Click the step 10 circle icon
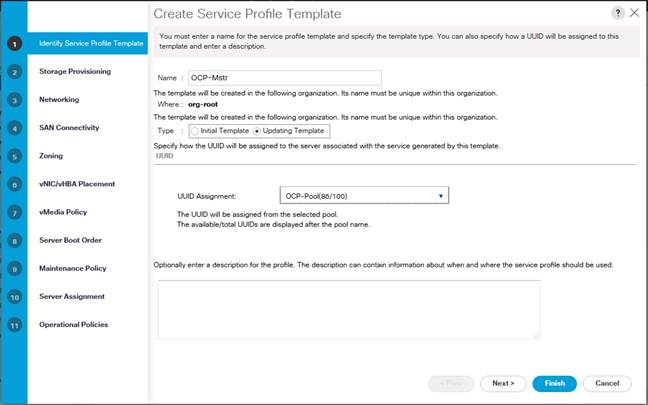 click(14, 297)
